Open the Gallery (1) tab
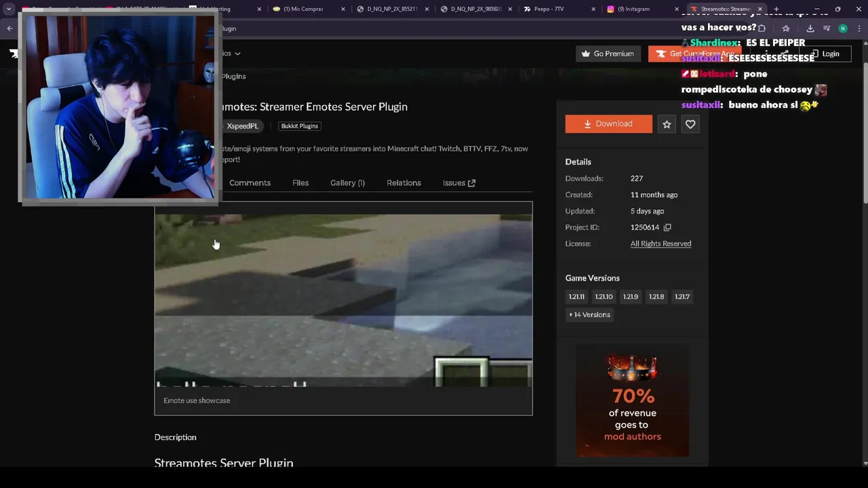Screen dimensions: 868x488 [347, 183]
